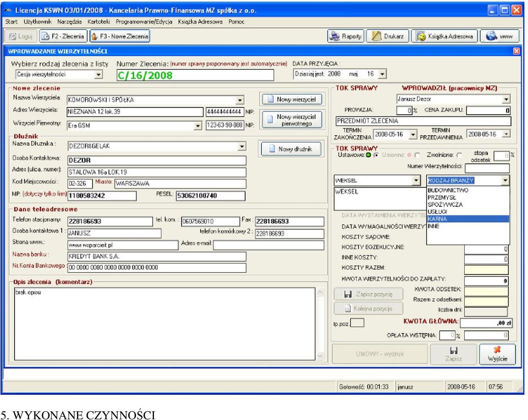Open Raporty from the toolbar
The width and height of the screenshot is (528, 420).
pos(346,36)
